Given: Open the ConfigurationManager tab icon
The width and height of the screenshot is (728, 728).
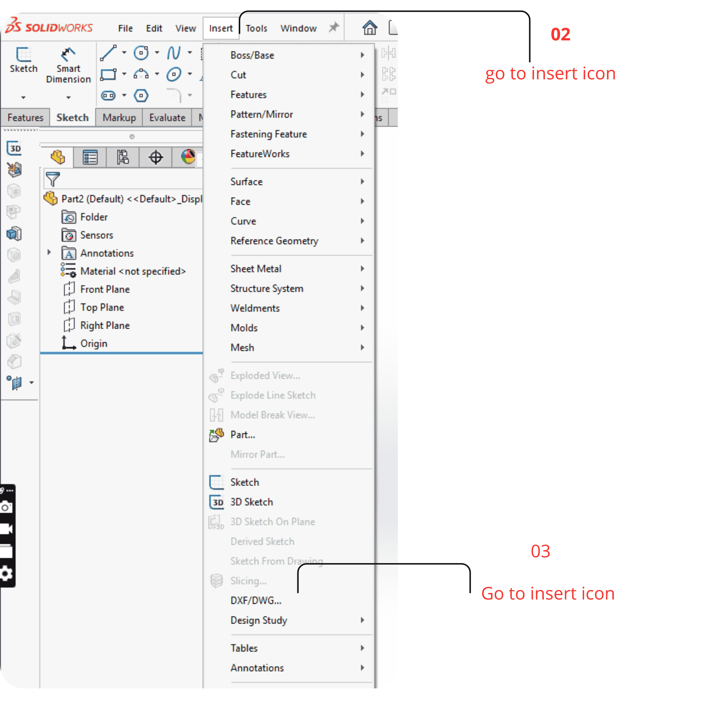Looking at the screenshot, I should 123,157.
